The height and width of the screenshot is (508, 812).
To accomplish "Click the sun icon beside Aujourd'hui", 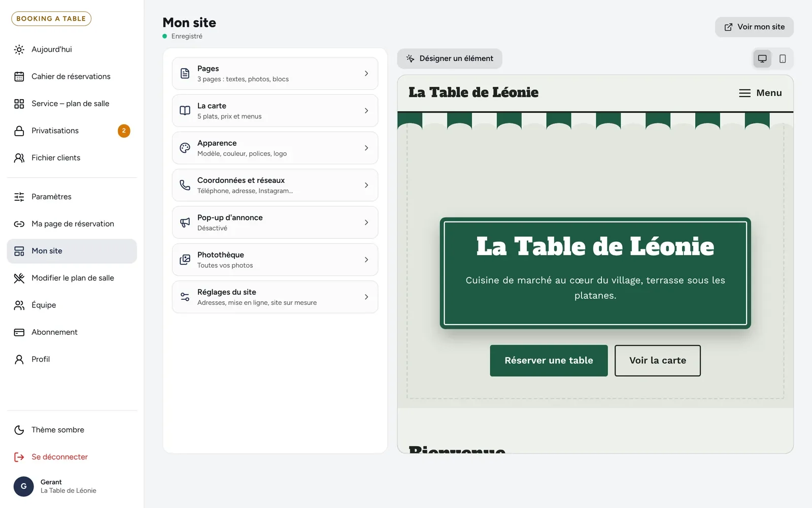I will [x=19, y=49].
